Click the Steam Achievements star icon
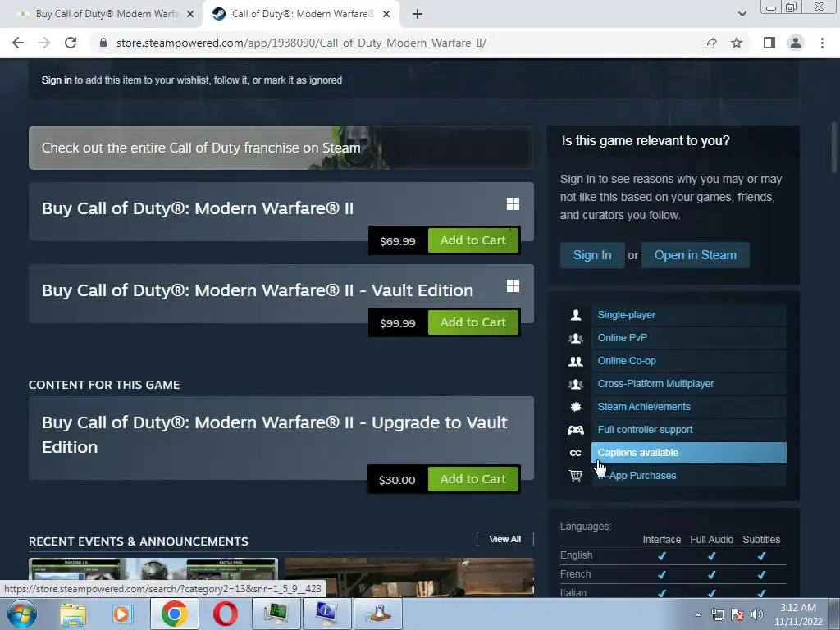The width and height of the screenshot is (840, 630). click(575, 407)
